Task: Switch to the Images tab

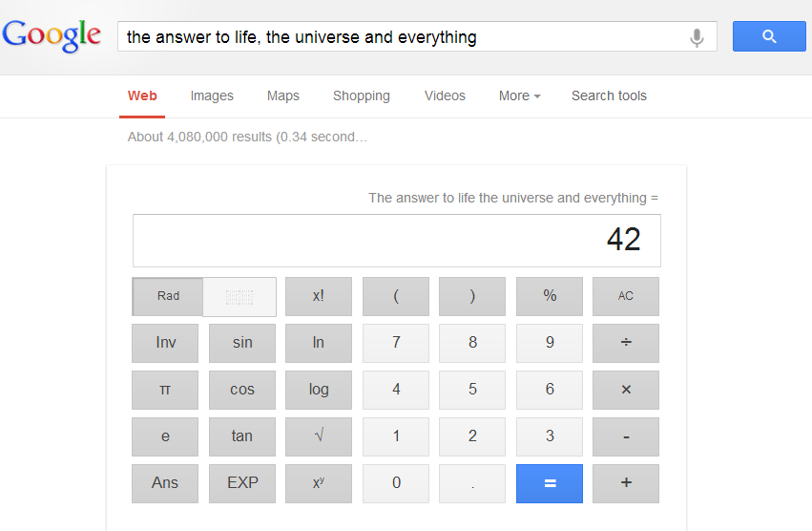Action: coord(212,96)
